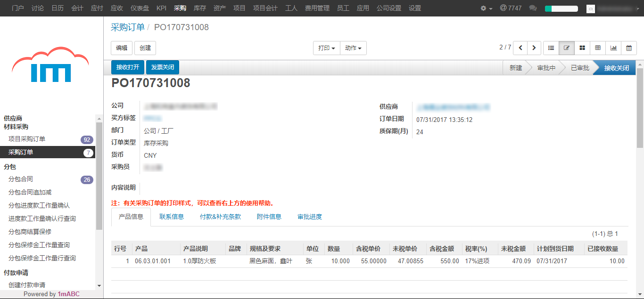Click the main page vertical scrollbar
The height and width of the screenshot is (299, 644).
click(640, 108)
